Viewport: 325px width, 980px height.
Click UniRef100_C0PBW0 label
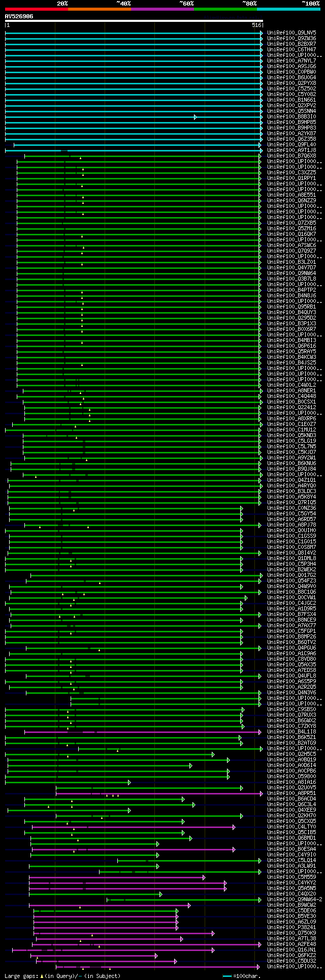pyautogui.click(x=291, y=72)
